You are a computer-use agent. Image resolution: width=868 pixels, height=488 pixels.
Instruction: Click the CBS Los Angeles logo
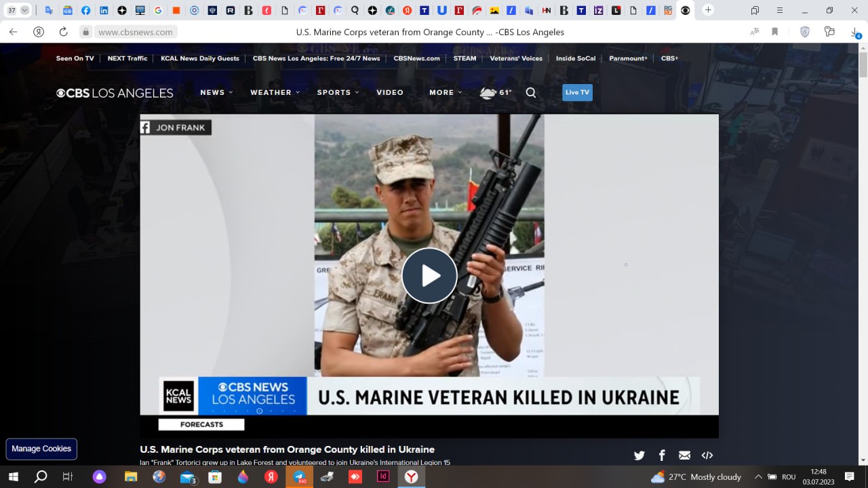pos(115,93)
